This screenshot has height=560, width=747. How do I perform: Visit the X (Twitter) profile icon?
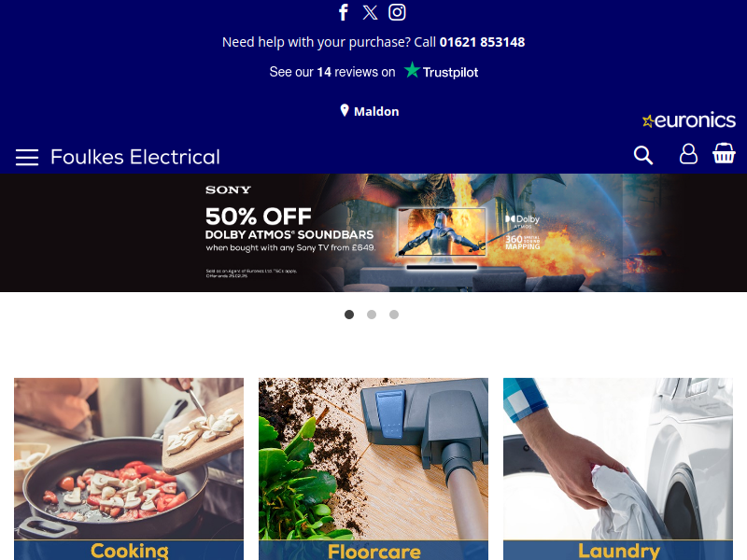click(x=370, y=12)
